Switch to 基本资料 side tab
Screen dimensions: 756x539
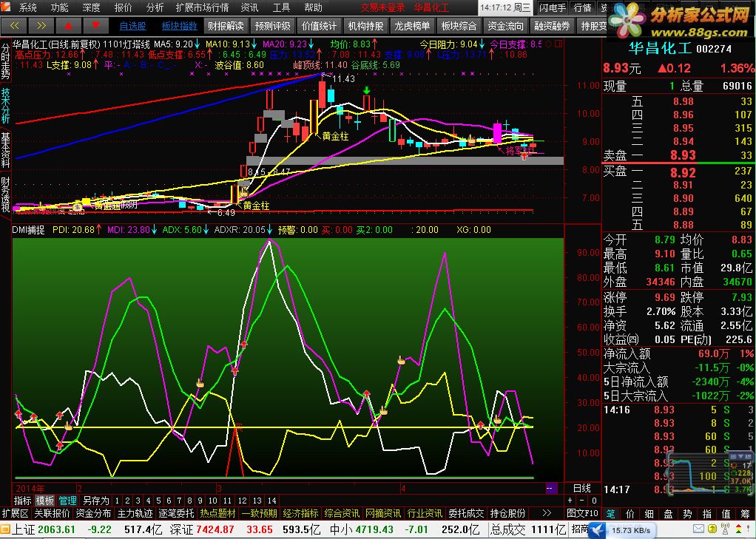(5, 150)
